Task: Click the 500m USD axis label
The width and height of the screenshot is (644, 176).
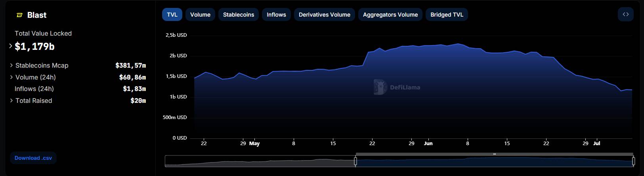Action: pos(175,117)
